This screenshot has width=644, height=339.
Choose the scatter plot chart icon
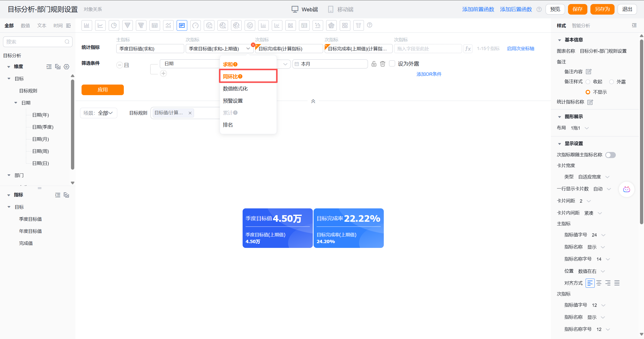point(318,25)
